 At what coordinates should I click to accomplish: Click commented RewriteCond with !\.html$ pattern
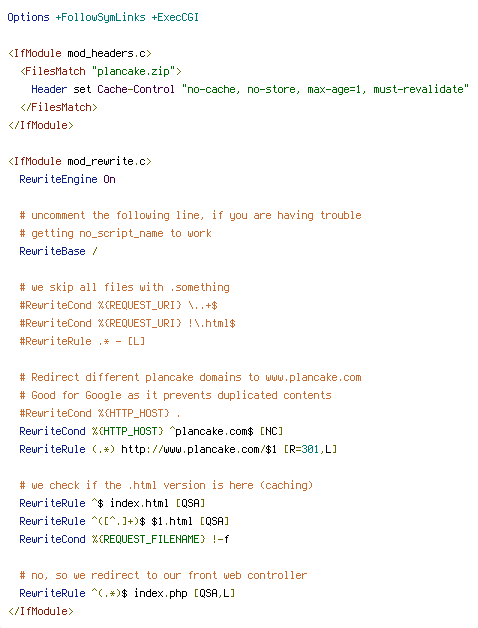(x=127, y=323)
